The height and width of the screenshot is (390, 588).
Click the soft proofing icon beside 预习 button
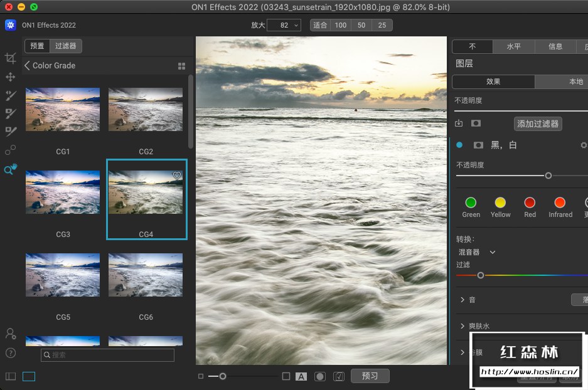tap(339, 376)
